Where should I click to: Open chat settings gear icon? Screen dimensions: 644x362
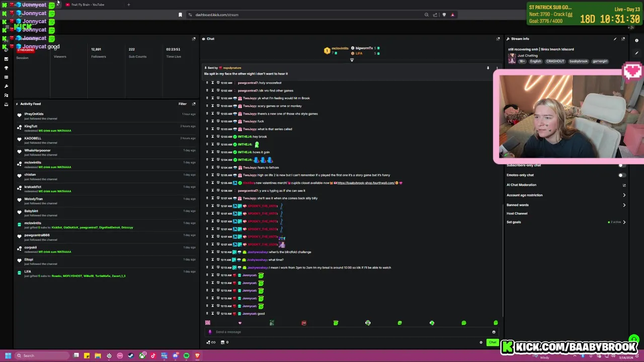point(481,342)
